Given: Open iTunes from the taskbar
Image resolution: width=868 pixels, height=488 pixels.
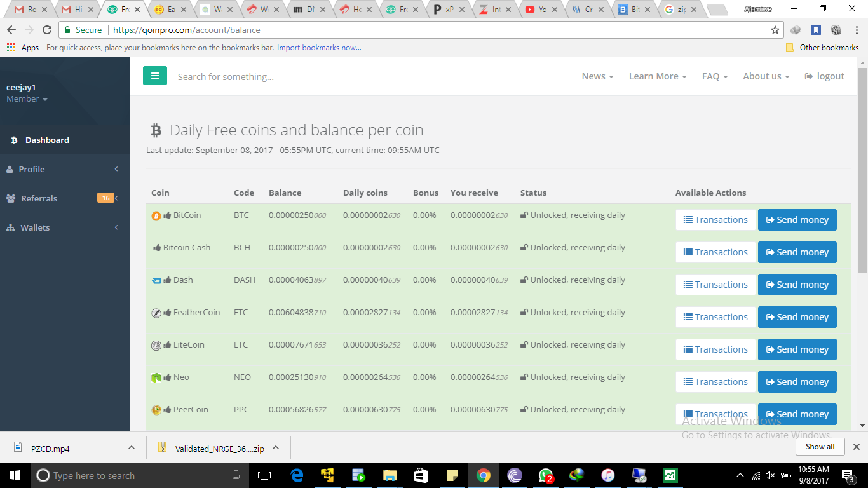Looking at the screenshot, I should pyautogui.click(x=608, y=475).
